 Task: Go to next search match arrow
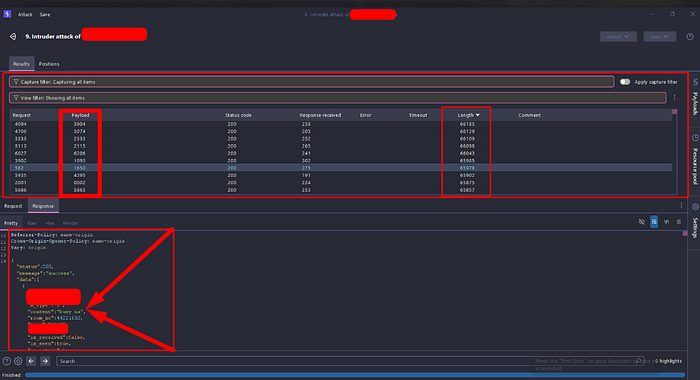coord(45,361)
